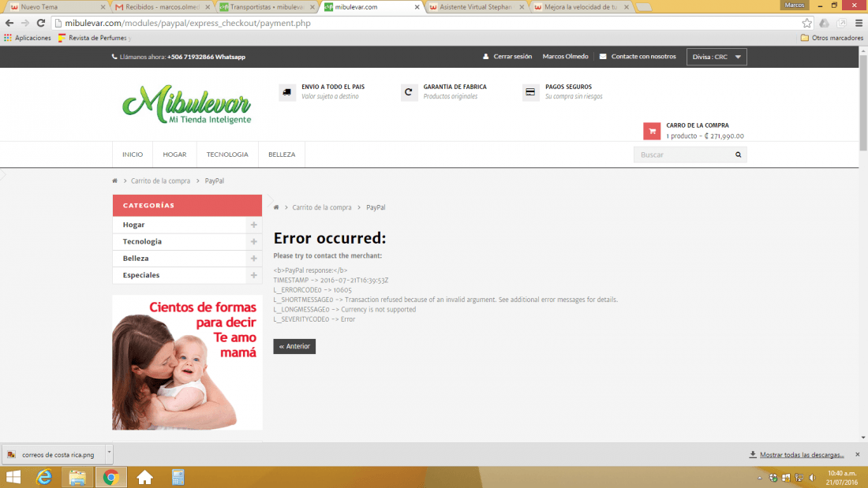Click the search magnifier icon
The image size is (868, 488).
coord(738,155)
